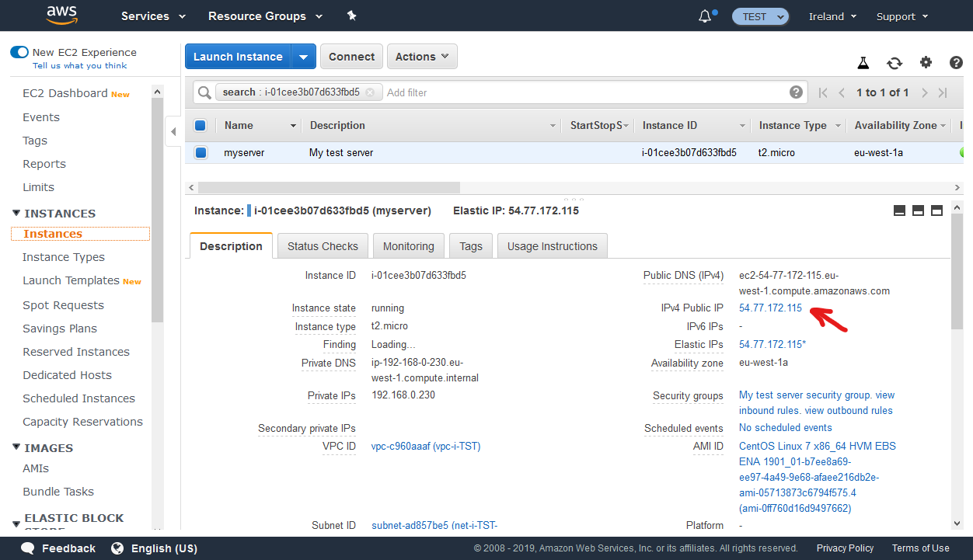
Task: Collapse the INSTANCES section
Action: (x=16, y=214)
